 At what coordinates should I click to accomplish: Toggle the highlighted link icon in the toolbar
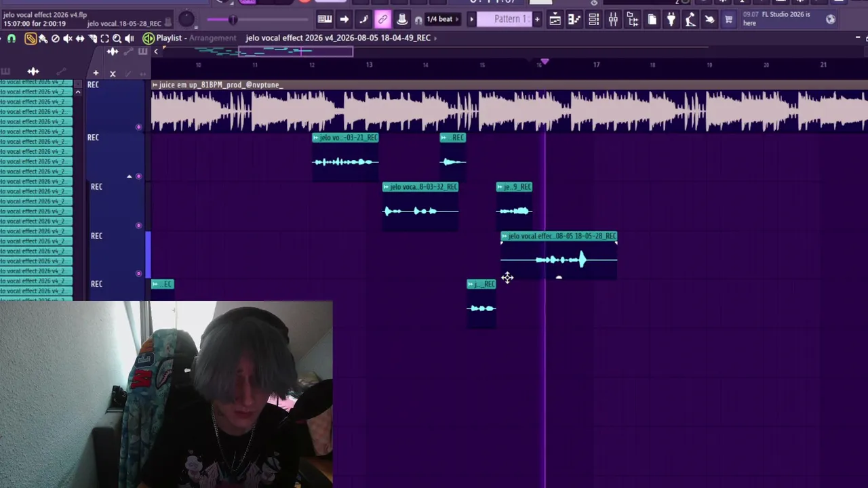382,19
